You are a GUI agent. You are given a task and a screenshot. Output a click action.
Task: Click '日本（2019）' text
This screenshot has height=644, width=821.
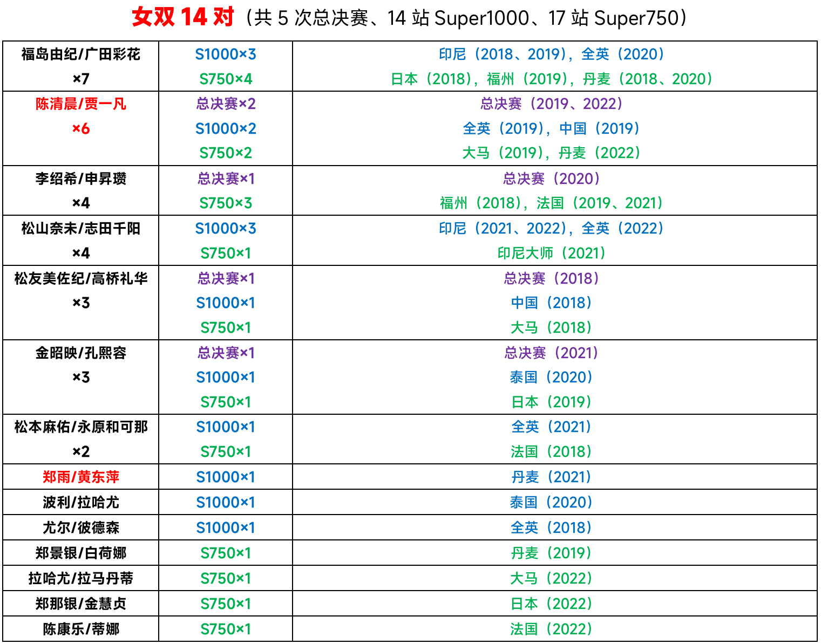tap(552, 402)
